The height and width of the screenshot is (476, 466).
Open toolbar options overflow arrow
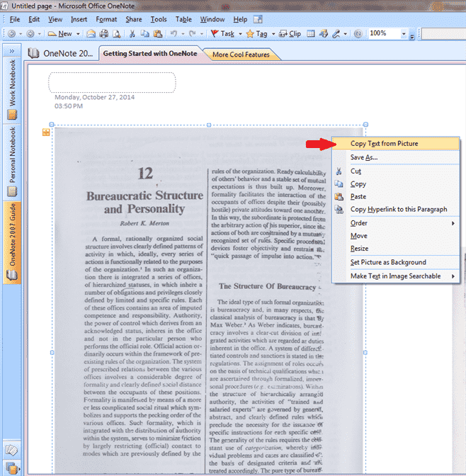[412, 37]
